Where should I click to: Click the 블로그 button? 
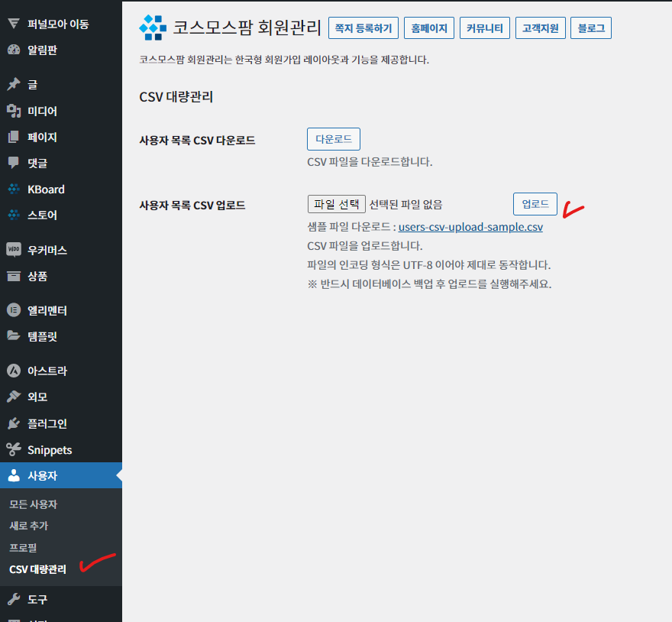(x=591, y=28)
